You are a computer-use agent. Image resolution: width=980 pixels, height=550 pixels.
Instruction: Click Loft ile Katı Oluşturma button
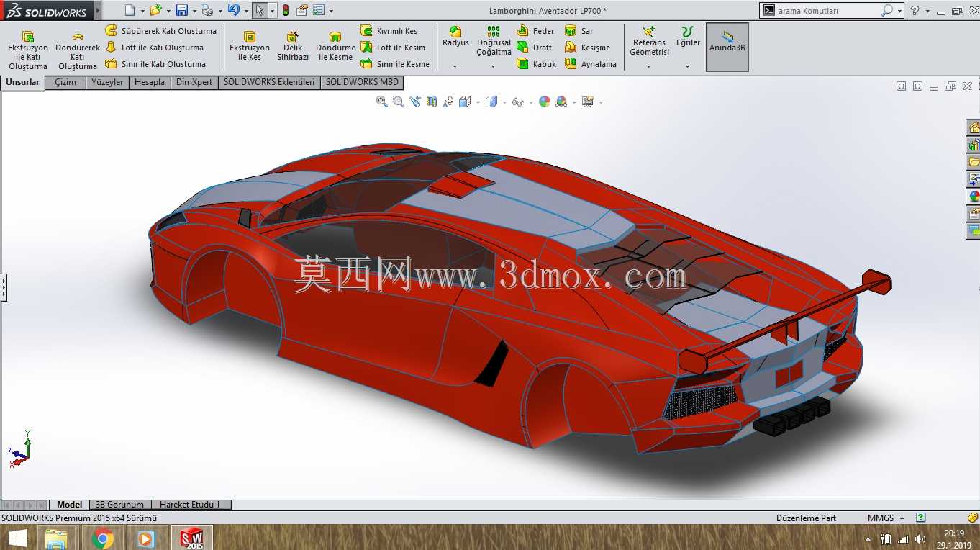point(154,48)
